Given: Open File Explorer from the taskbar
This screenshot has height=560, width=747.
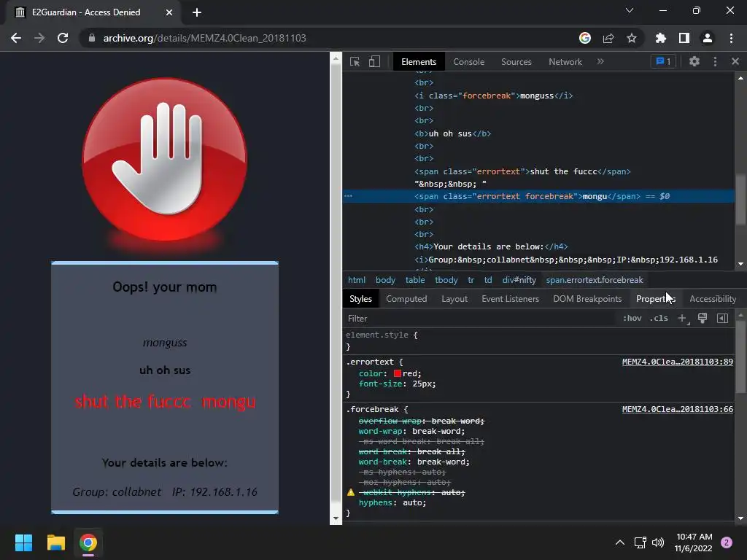Looking at the screenshot, I should click(55, 542).
